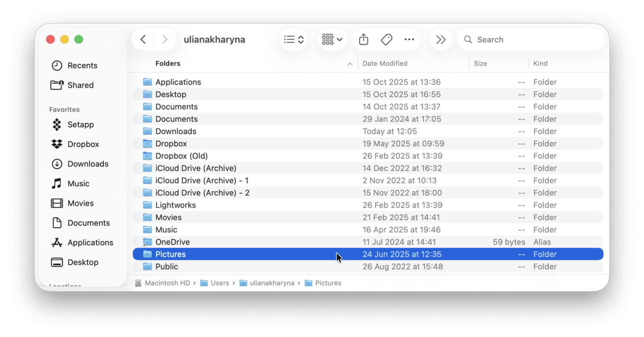This screenshot has height=337, width=644.
Task: Select the Movies film-strip sidebar icon
Action: (x=57, y=203)
